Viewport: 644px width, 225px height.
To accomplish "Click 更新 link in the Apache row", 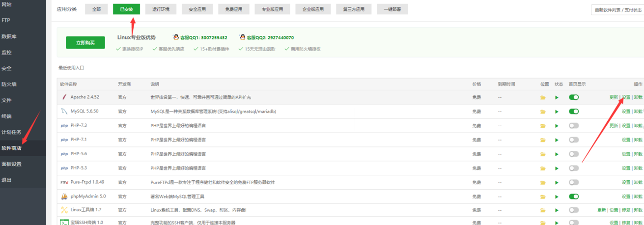I will pos(614,97).
